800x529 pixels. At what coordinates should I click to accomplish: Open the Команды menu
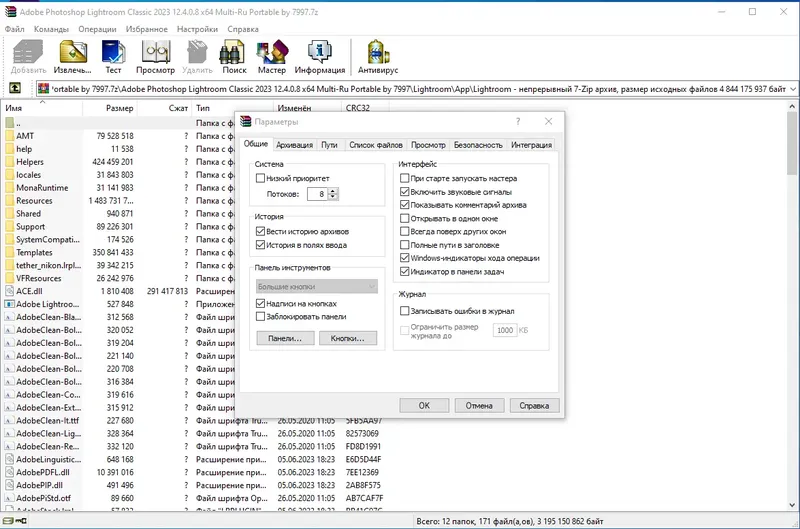click(51, 29)
